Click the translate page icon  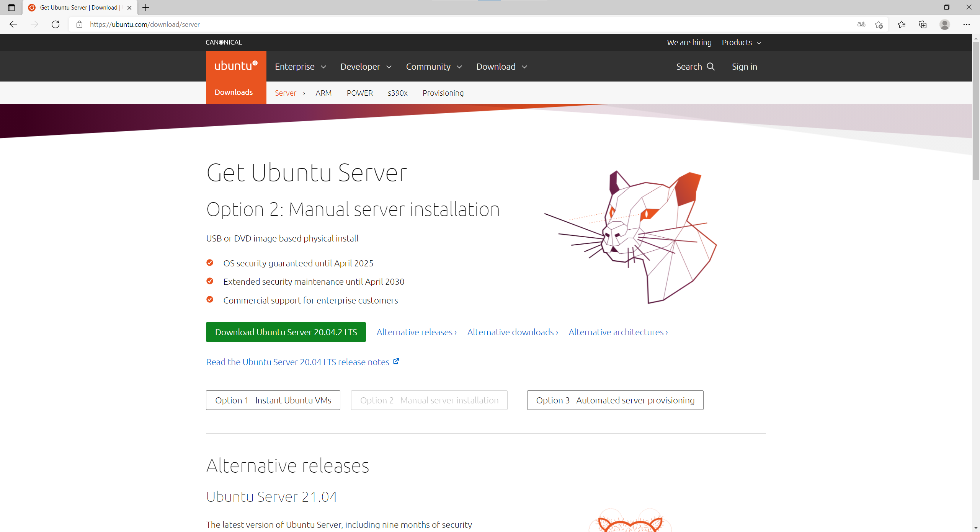(x=861, y=24)
